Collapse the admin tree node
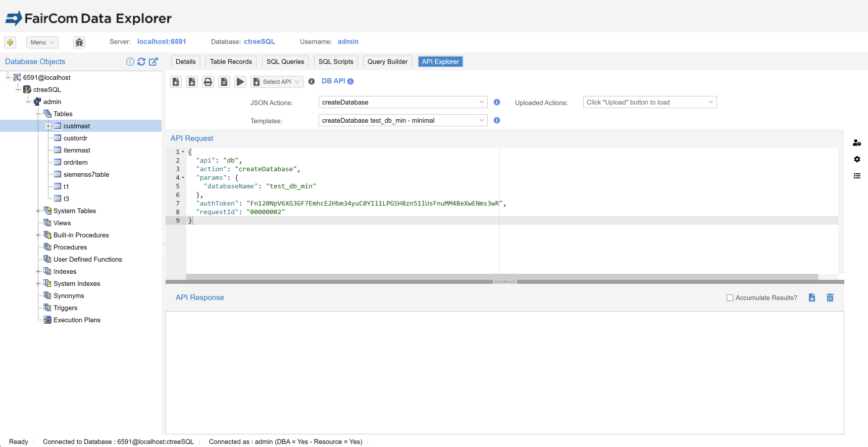Image resolution: width=868 pixels, height=447 pixels. (x=28, y=102)
